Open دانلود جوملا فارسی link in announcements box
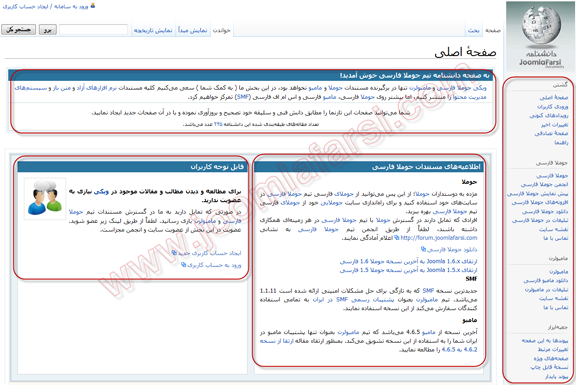Screen dimensions: 576x385 (452, 249)
